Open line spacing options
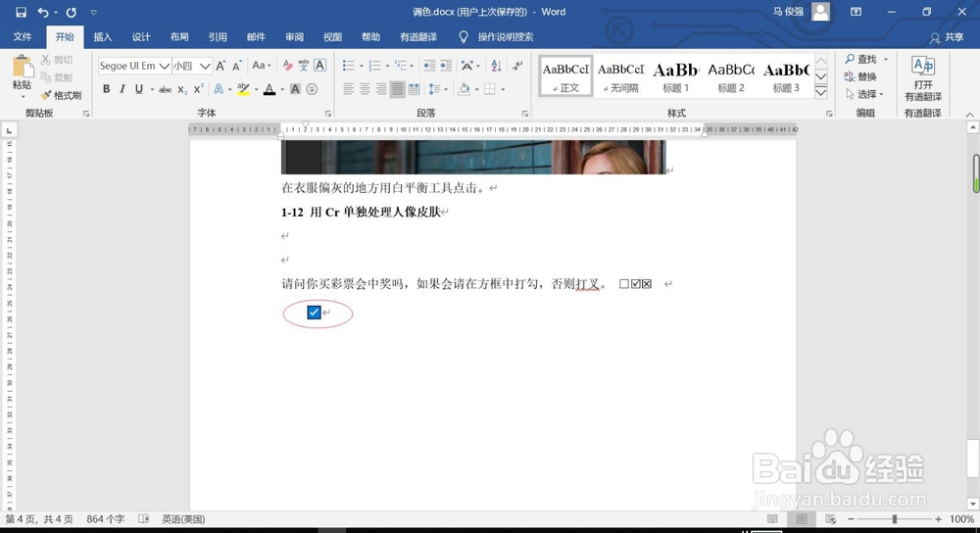The height and width of the screenshot is (533, 980). pos(437,89)
